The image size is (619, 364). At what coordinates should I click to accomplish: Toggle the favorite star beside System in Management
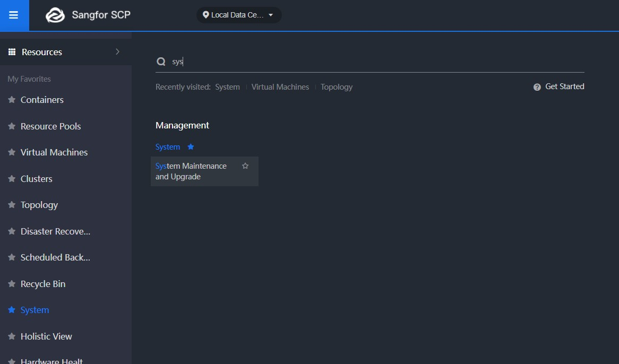pyautogui.click(x=190, y=146)
